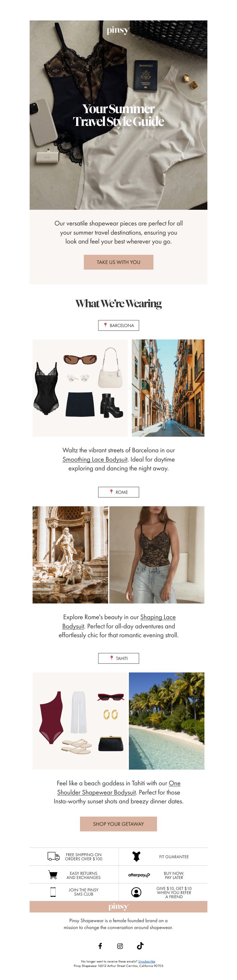Click the Take Us With You button
This screenshot has width=237, height=980.
[118, 262]
